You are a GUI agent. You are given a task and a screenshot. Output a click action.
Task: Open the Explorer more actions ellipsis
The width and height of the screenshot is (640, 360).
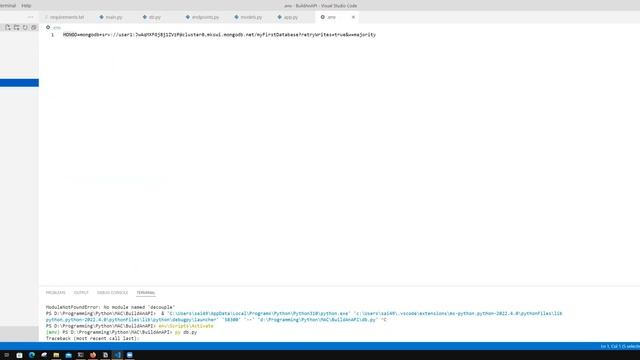click(x=31, y=17)
